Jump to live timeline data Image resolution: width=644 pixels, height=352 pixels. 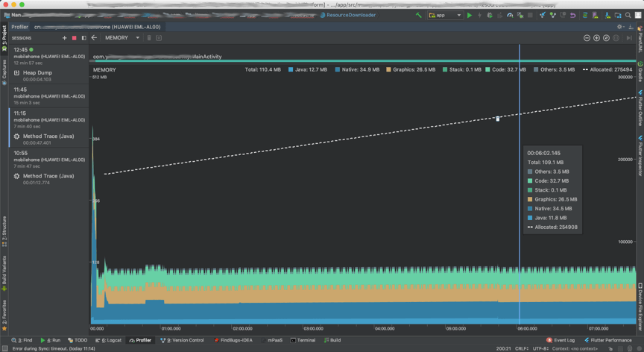(x=628, y=38)
